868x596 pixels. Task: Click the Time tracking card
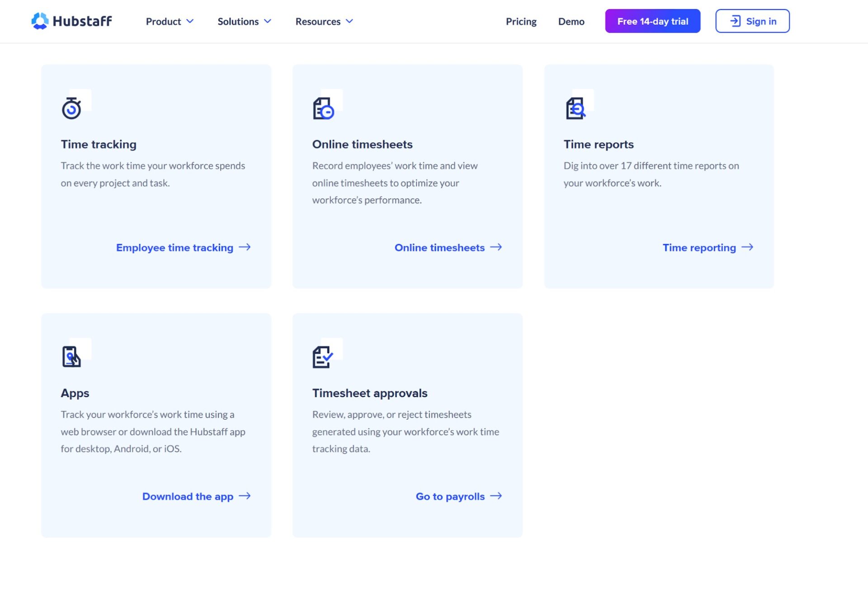156,176
